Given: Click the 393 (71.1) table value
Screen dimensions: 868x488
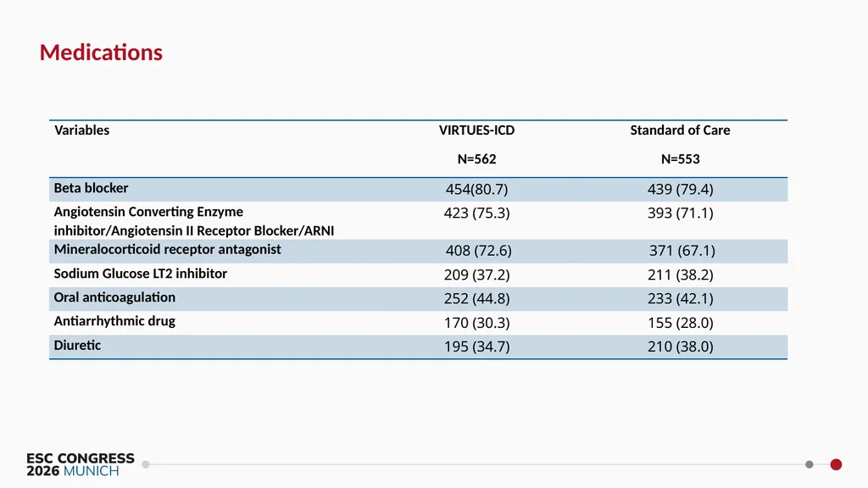Looking at the screenshot, I should click(681, 213).
